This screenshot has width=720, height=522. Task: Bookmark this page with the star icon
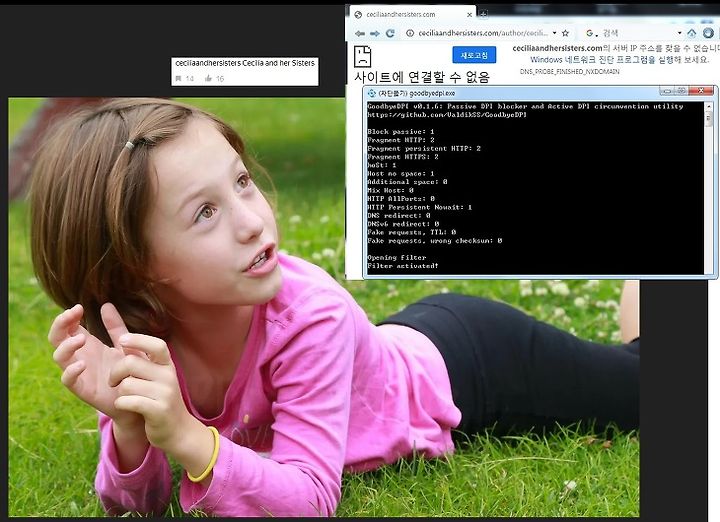coord(566,33)
